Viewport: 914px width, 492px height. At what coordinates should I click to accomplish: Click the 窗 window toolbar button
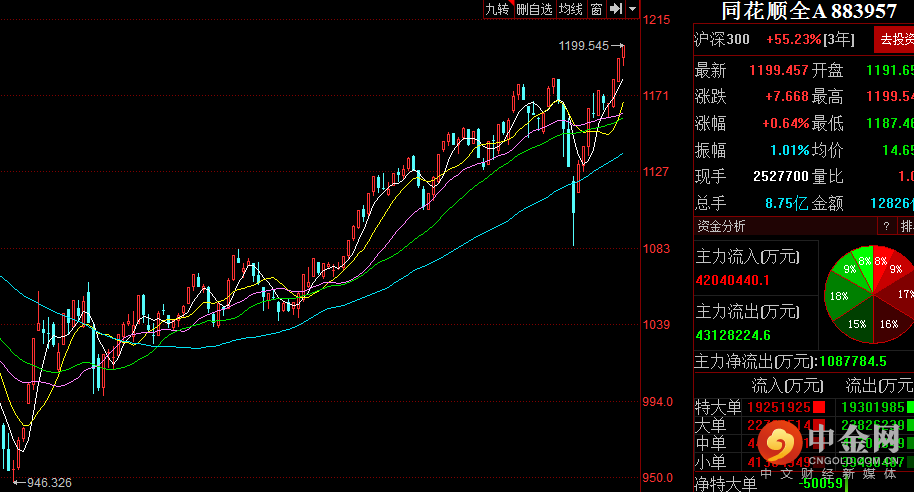point(596,9)
